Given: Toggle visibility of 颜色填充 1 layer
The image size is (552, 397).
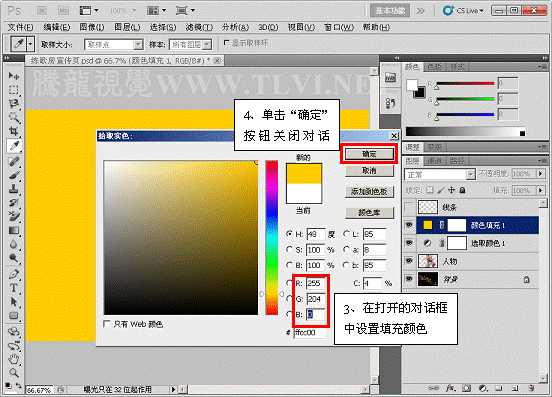Looking at the screenshot, I should tap(409, 225).
